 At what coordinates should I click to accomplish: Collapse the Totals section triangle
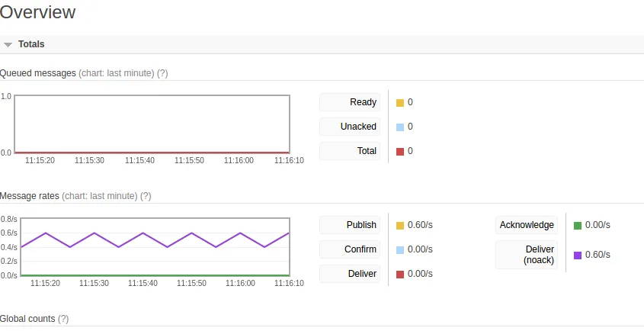pyautogui.click(x=8, y=44)
